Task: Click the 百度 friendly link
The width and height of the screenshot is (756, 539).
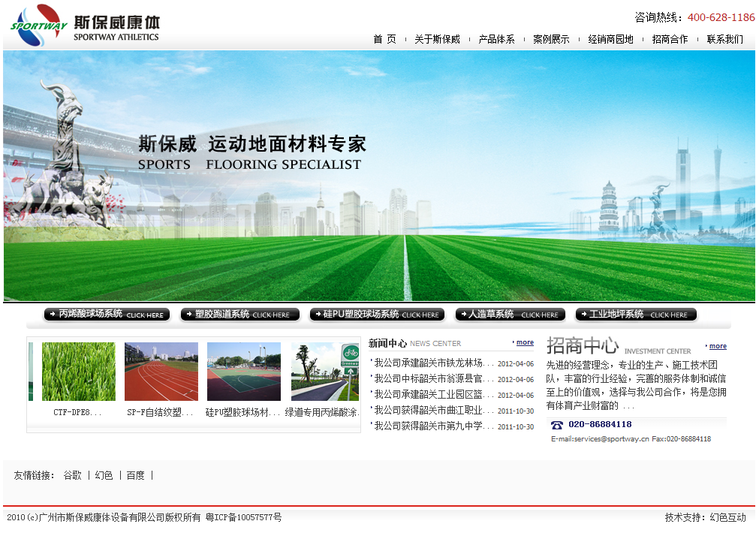Action: (135, 476)
